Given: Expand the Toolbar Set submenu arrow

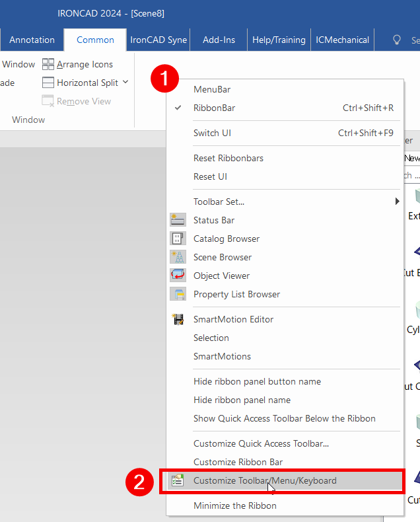Looking at the screenshot, I should [x=397, y=202].
